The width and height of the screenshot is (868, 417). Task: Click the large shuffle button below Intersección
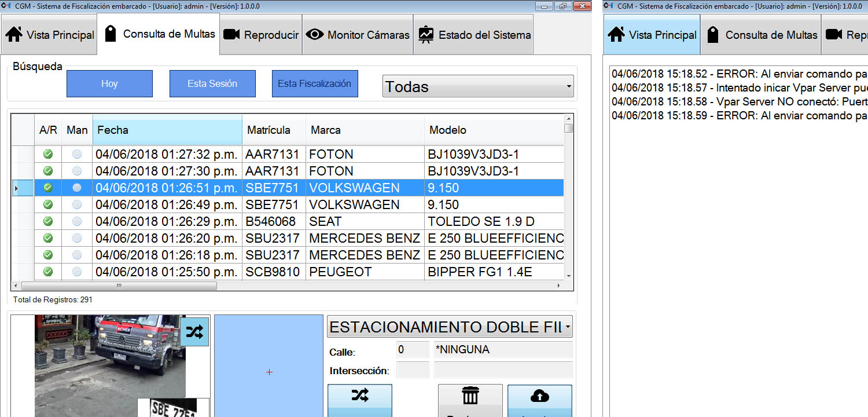pyautogui.click(x=359, y=401)
